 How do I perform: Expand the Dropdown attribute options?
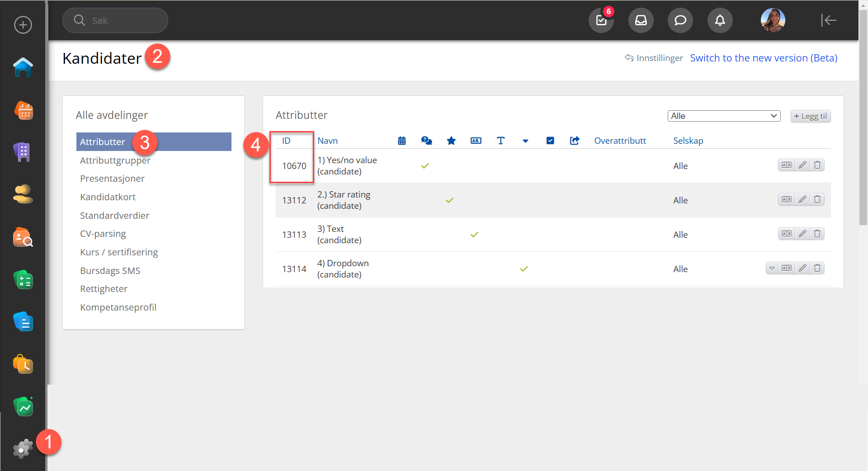tap(772, 268)
